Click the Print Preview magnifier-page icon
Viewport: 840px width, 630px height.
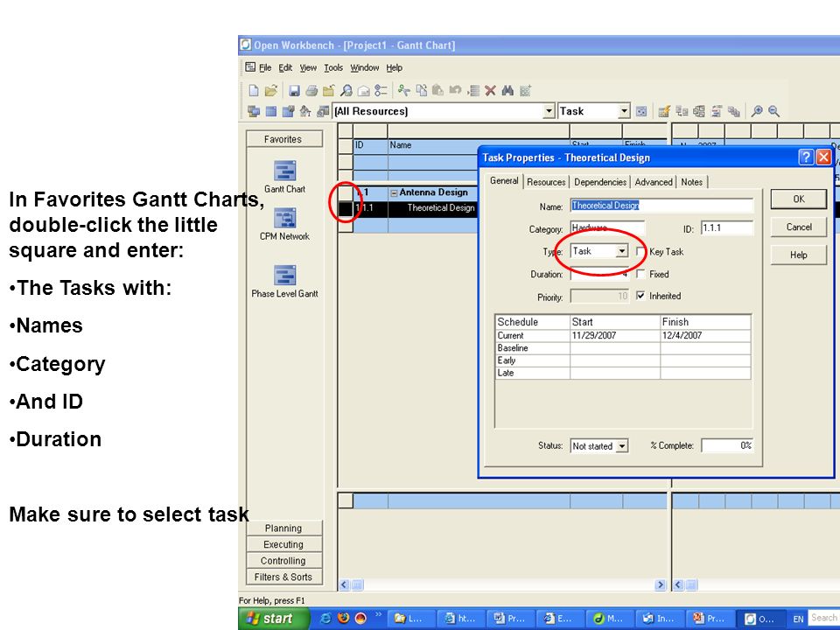(346, 90)
